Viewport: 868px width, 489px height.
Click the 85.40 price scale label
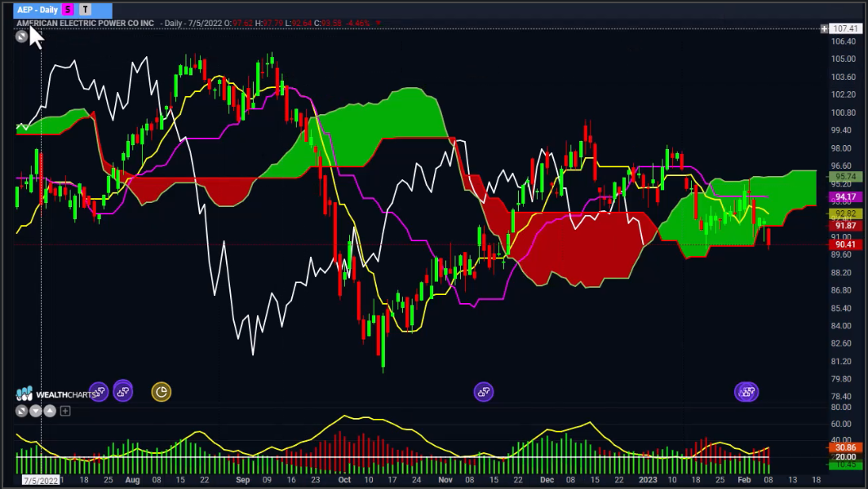(x=843, y=308)
